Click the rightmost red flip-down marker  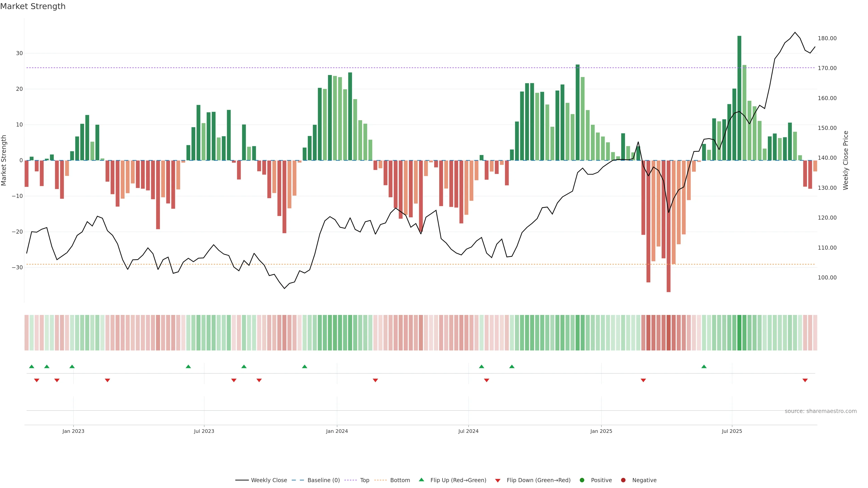click(x=805, y=380)
